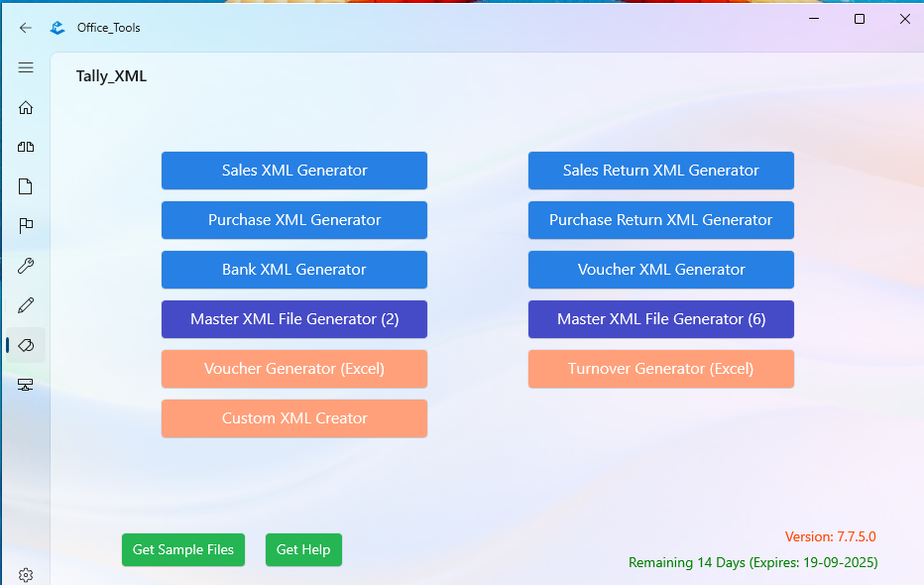Open Voucher XML Generator
This screenshot has height=585, width=924.
(x=660, y=270)
